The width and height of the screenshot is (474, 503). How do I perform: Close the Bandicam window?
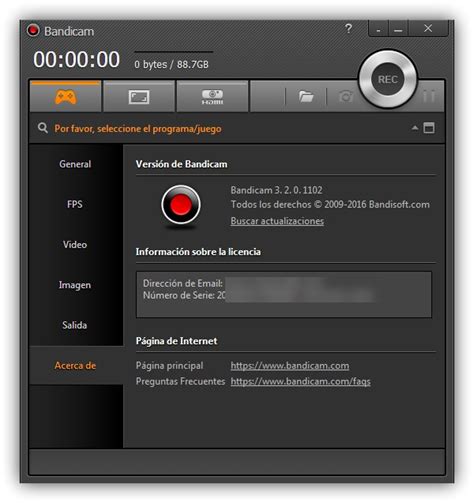[428, 29]
